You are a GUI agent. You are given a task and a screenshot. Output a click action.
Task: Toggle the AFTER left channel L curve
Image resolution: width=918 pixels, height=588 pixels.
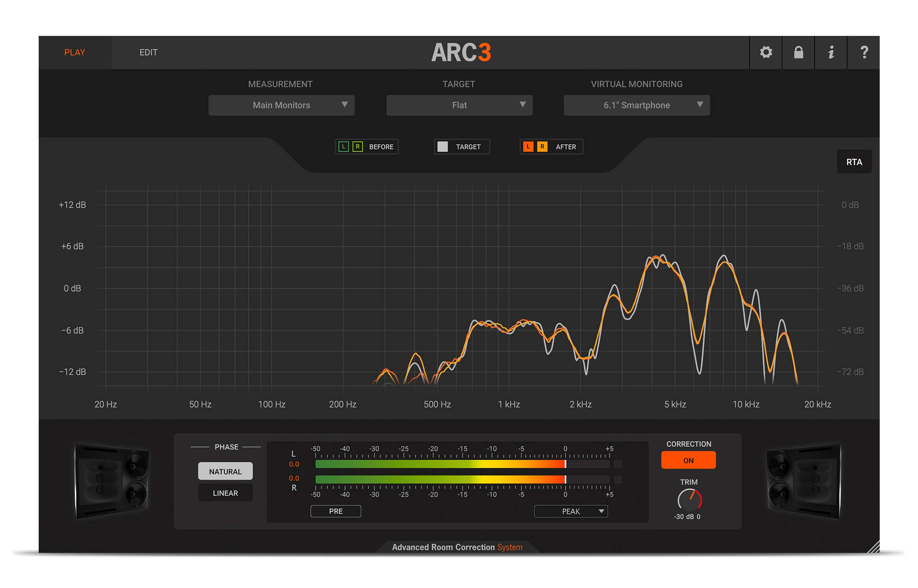(x=528, y=147)
